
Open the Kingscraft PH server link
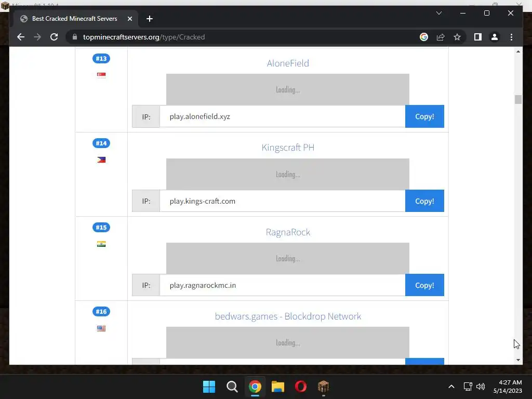coord(288,148)
